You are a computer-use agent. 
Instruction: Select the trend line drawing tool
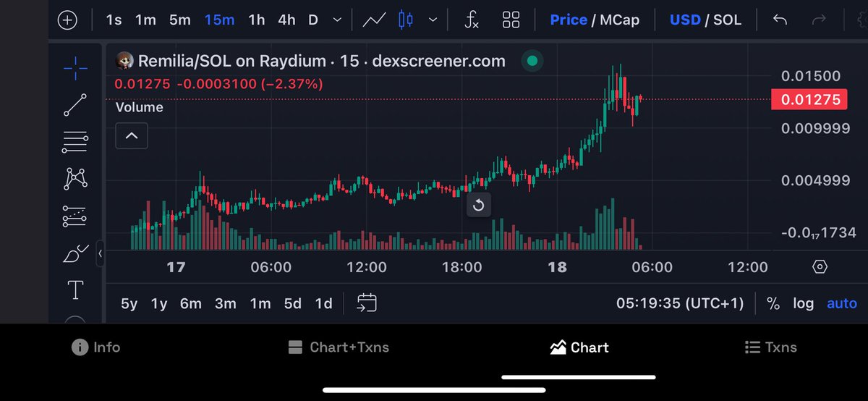(75, 105)
